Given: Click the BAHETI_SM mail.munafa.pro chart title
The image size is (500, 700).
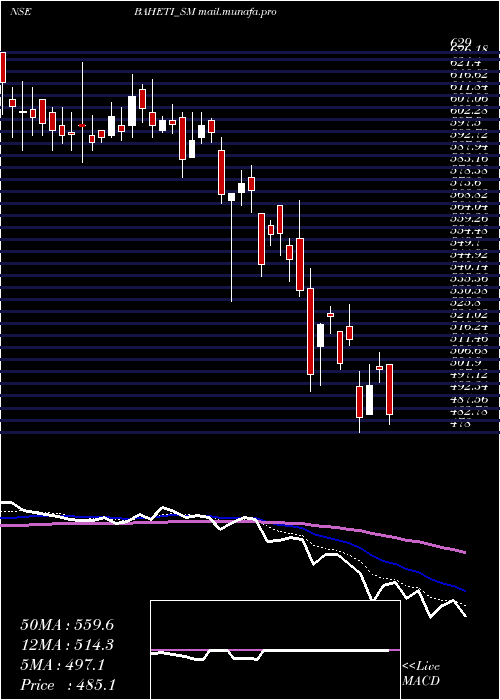Looking at the screenshot, I should (x=205, y=12).
